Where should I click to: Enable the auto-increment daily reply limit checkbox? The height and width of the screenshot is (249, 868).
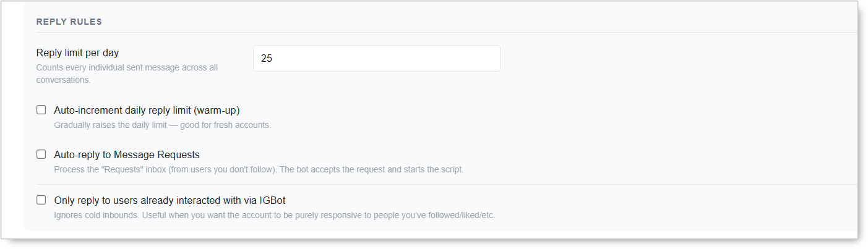[41, 110]
